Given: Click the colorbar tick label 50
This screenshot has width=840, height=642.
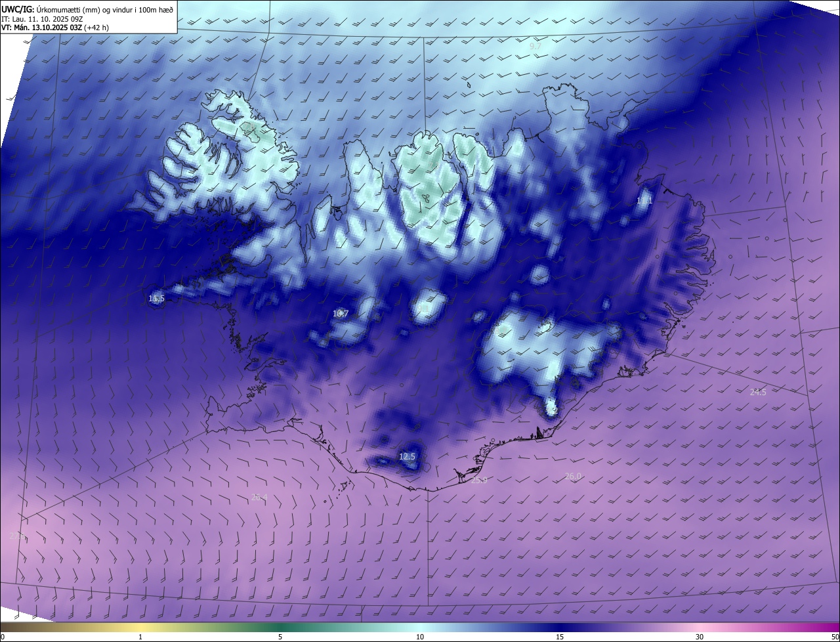Looking at the screenshot, I should 835,637.
